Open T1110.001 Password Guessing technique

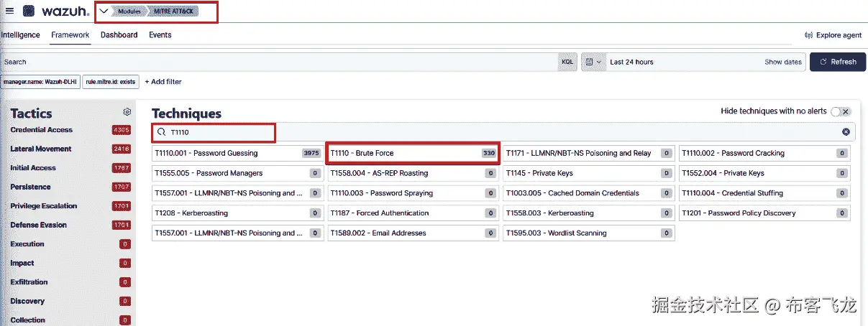click(x=237, y=153)
